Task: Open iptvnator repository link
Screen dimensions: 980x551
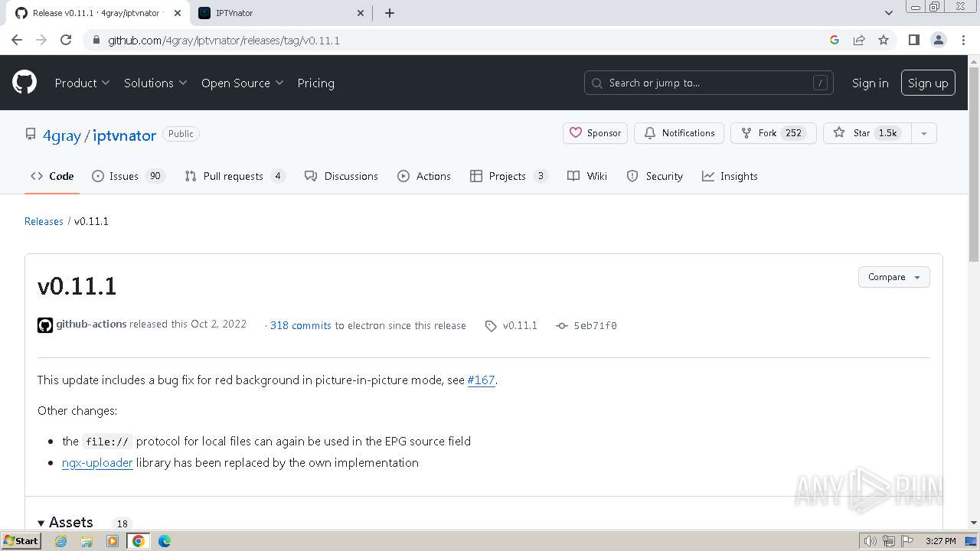Action: 124,135
